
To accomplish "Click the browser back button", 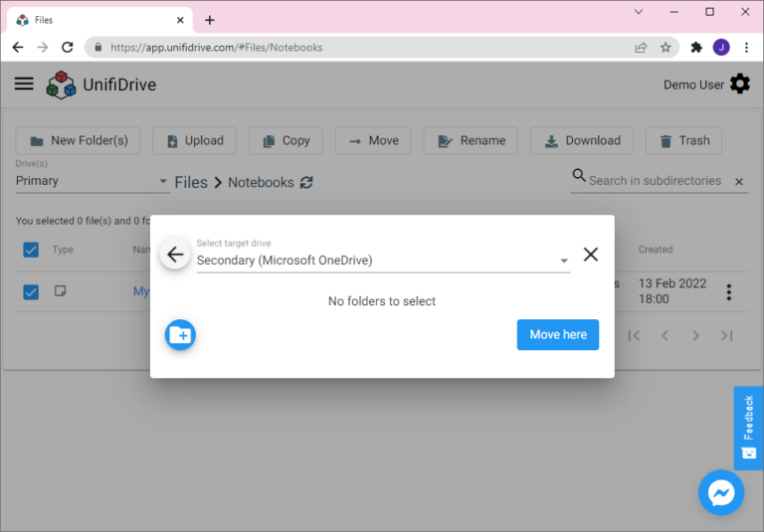I will tap(18, 48).
